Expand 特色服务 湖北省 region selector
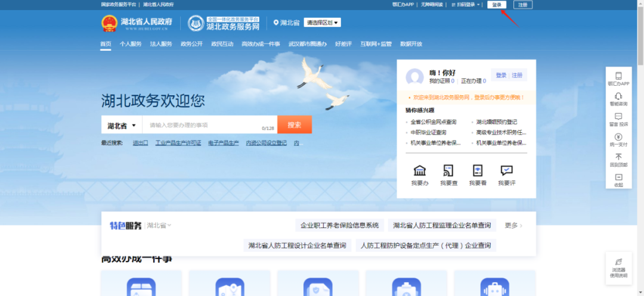This screenshot has width=644, height=296. [159, 225]
